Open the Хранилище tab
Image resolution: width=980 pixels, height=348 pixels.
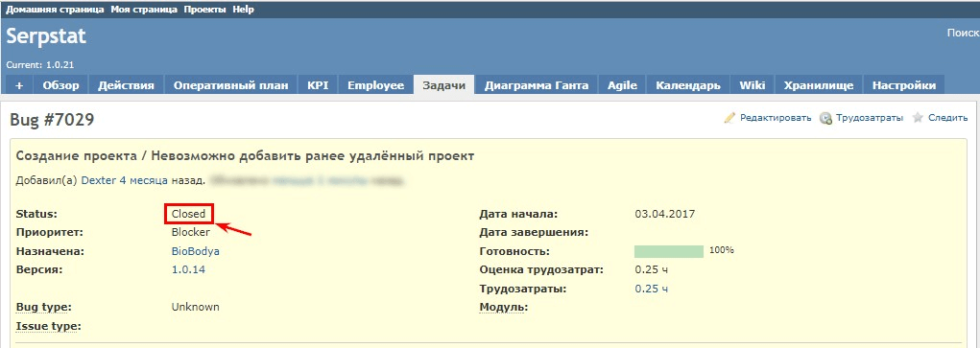(819, 85)
